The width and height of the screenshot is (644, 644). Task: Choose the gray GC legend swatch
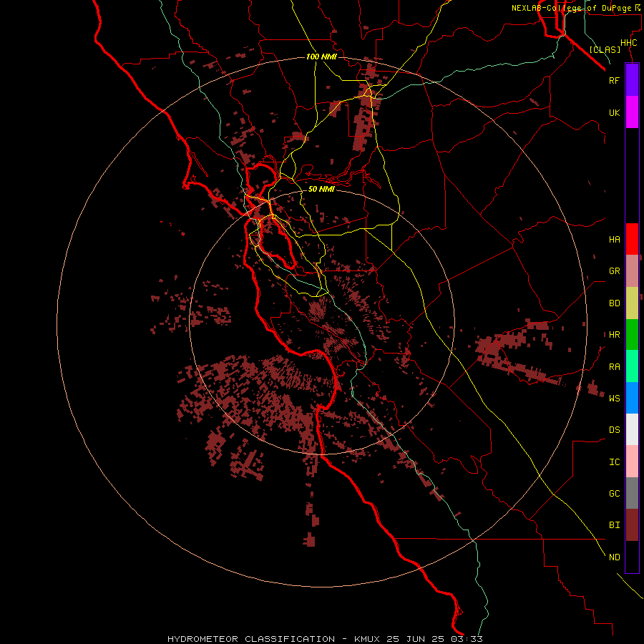(x=632, y=493)
